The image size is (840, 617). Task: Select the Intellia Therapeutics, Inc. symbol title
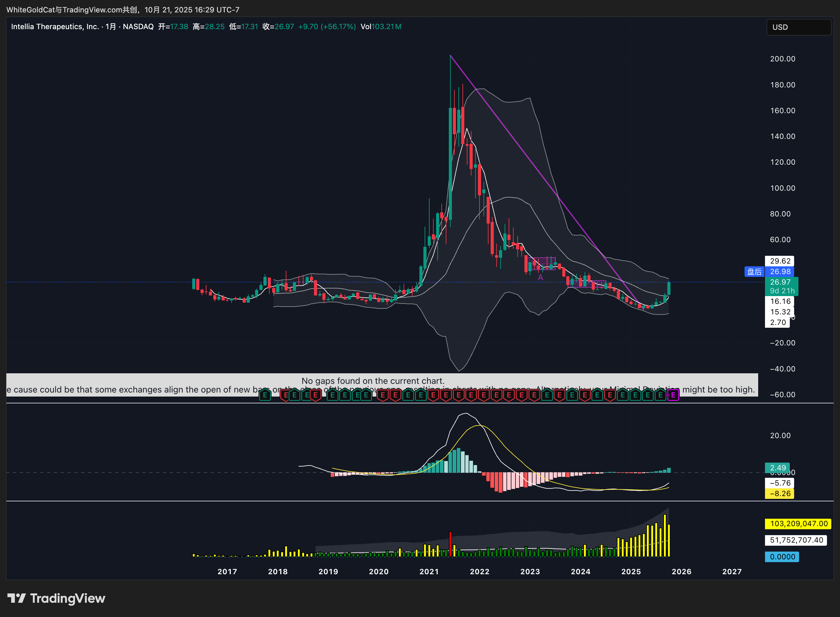click(55, 27)
